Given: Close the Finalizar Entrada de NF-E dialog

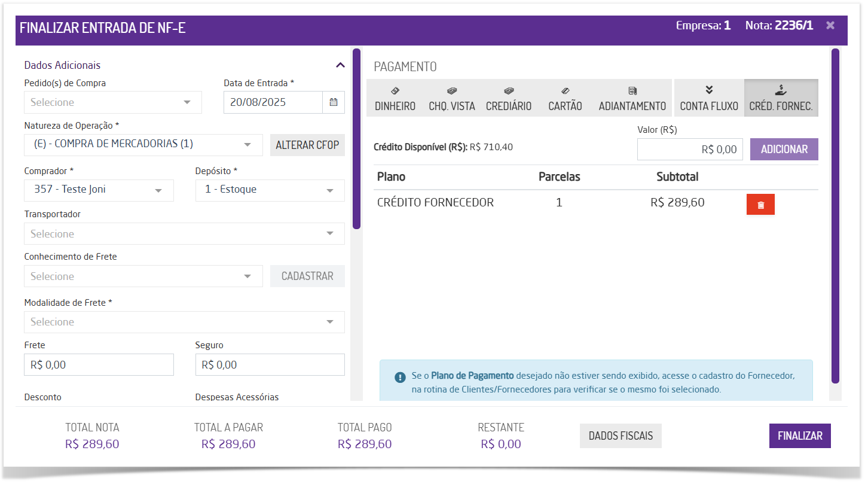Looking at the screenshot, I should coord(830,25).
